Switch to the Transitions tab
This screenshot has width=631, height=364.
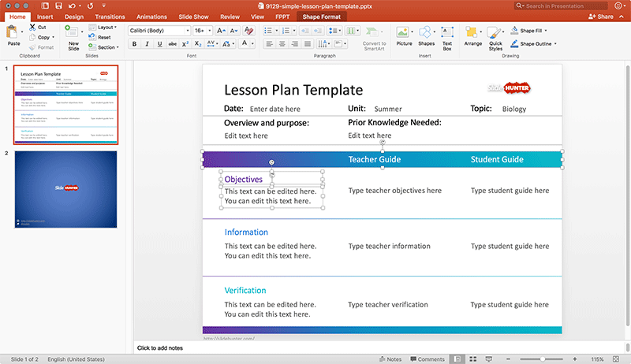click(110, 17)
